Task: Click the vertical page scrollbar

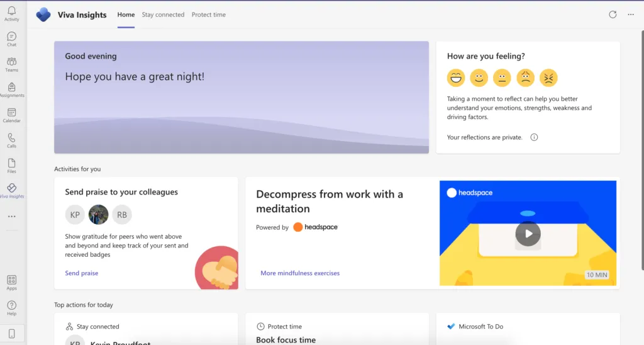Action: (642, 150)
